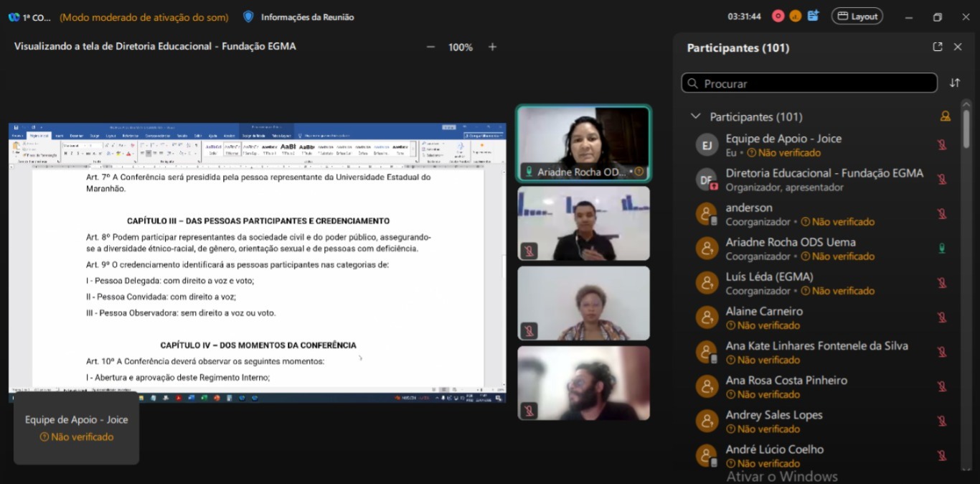Click the orange participant icon in list header

point(946,116)
